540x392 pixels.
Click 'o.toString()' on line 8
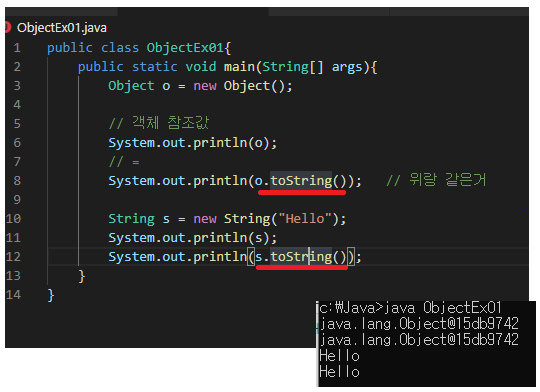click(300, 181)
